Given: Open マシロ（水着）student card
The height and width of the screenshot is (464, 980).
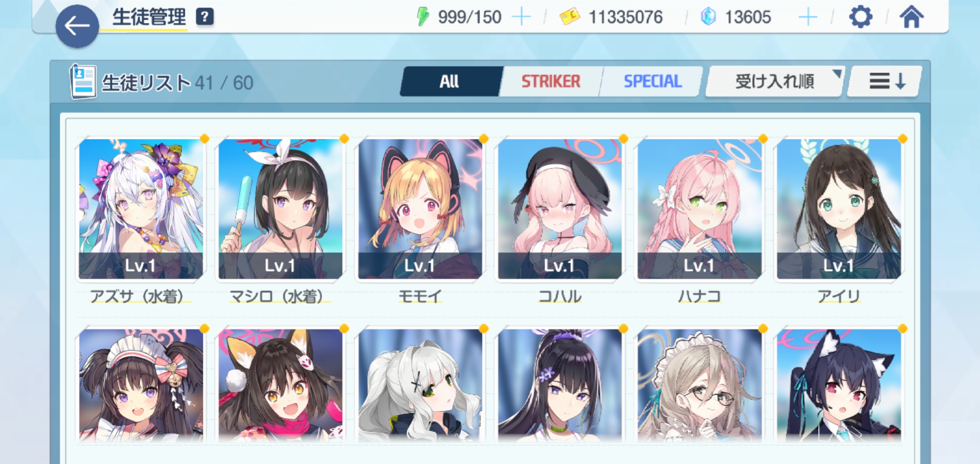Looking at the screenshot, I should (281, 209).
